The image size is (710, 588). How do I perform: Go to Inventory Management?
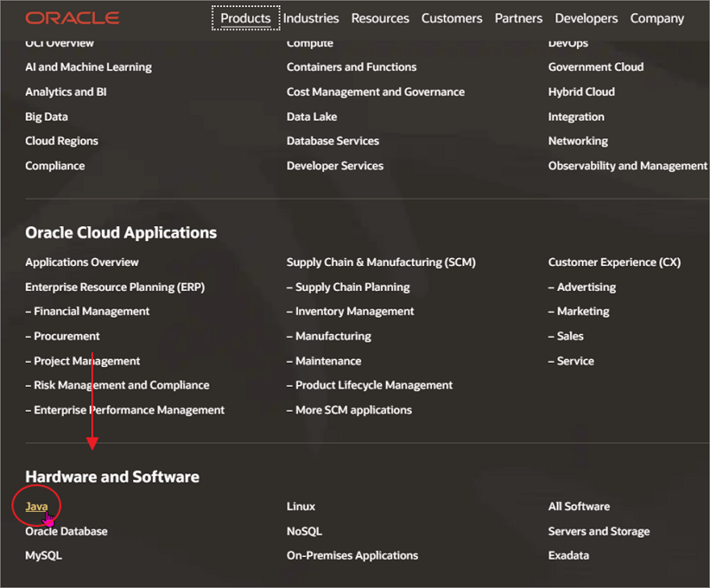pyautogui.click(x=350, y=311)
